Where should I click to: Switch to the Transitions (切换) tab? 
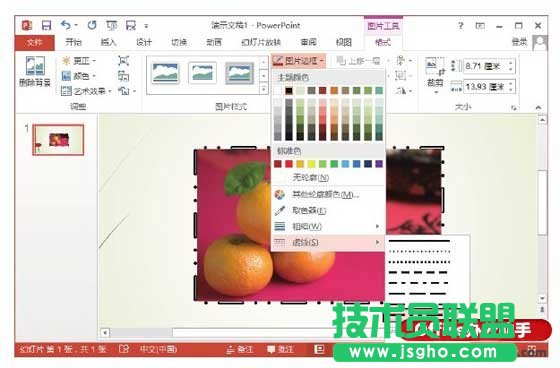coord(179,42)
